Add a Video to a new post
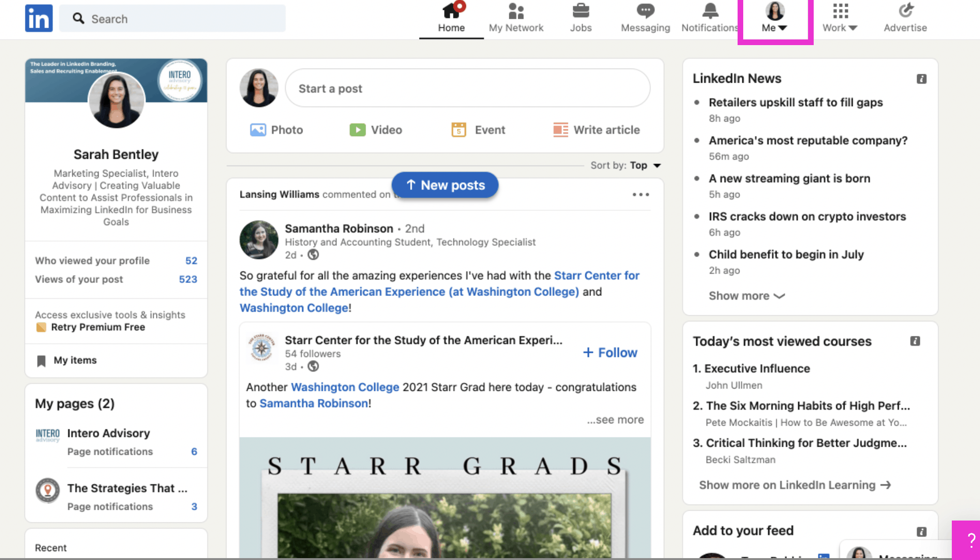 point(375,130)
